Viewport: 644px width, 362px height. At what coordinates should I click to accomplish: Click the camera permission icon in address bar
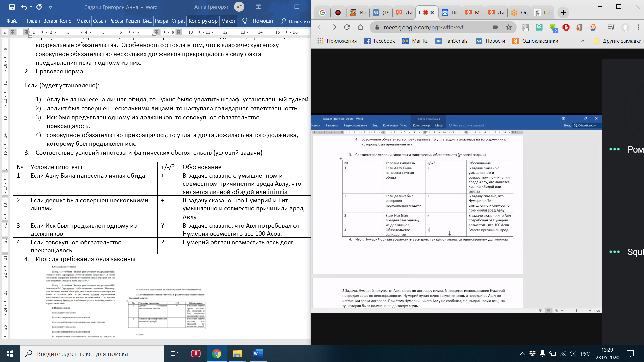pyautogui.click(x=495, y=27)
